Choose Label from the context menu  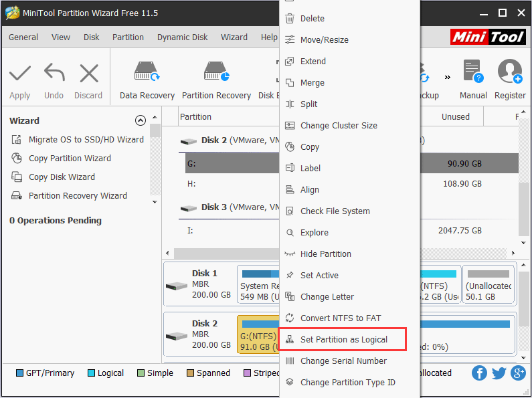click(x=349, y=168)
